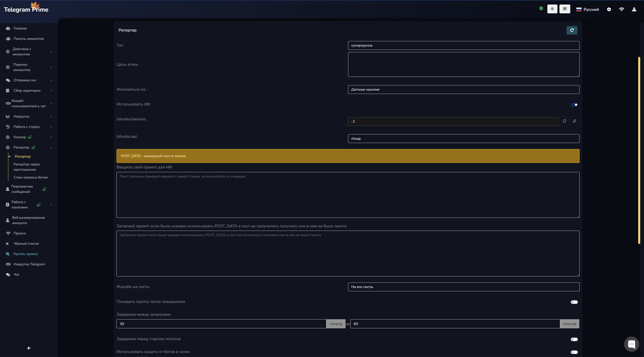644x357 pixels.
Task: Click the maximum delay field showing 60
Action: coord(455,324)
